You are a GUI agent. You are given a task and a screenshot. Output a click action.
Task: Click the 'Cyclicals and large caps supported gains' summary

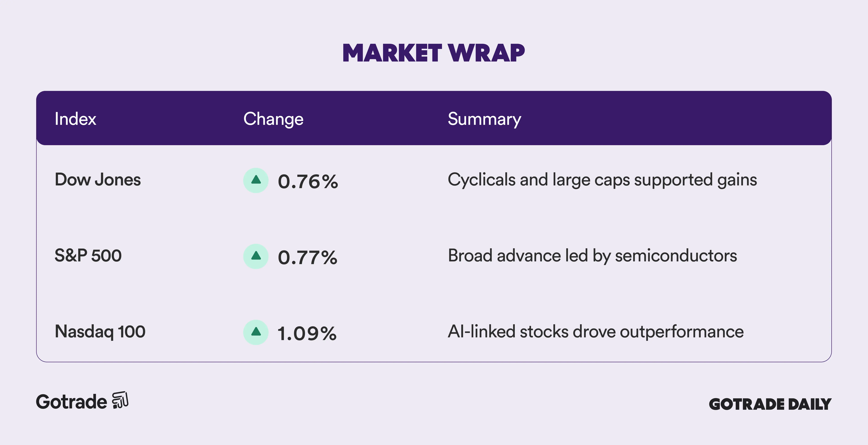pos(602,180)
